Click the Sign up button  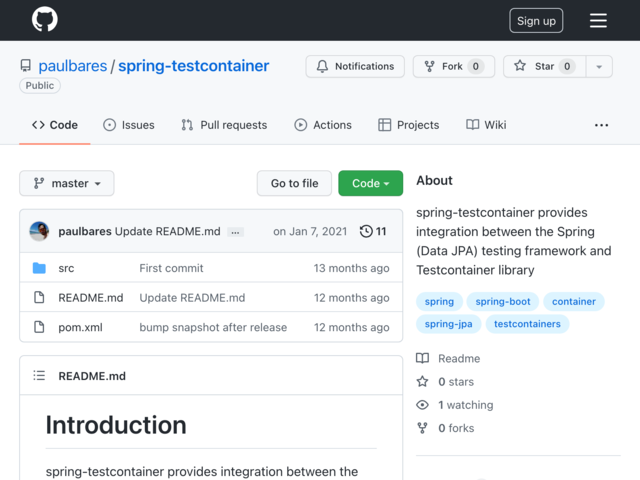(x=536, y=20)
